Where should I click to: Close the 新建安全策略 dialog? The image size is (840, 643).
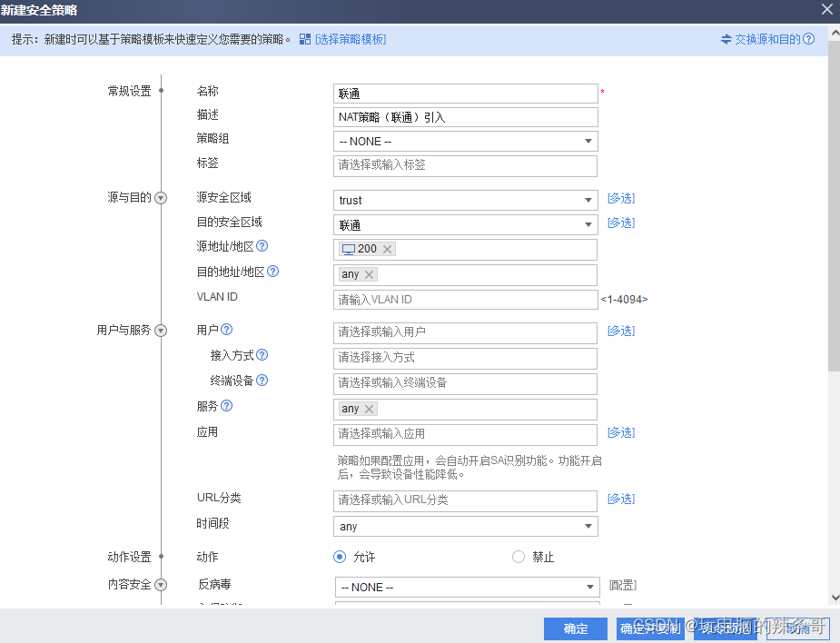(827, 9)
